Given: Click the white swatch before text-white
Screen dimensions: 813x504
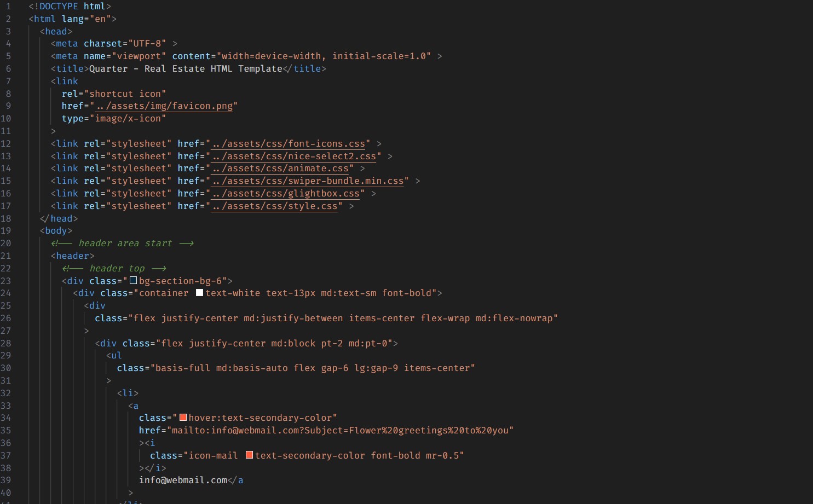Looking at the screenshot, I should pos(199,293).
